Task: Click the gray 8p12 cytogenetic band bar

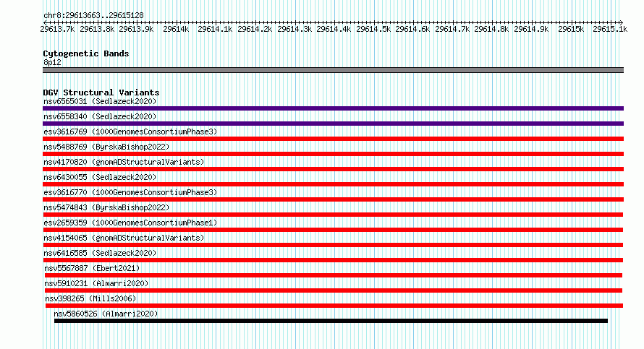Action: pos(333,70)
